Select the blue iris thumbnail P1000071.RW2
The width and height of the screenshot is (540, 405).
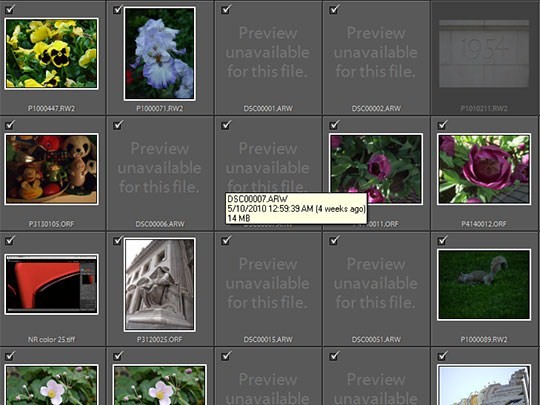160,54
